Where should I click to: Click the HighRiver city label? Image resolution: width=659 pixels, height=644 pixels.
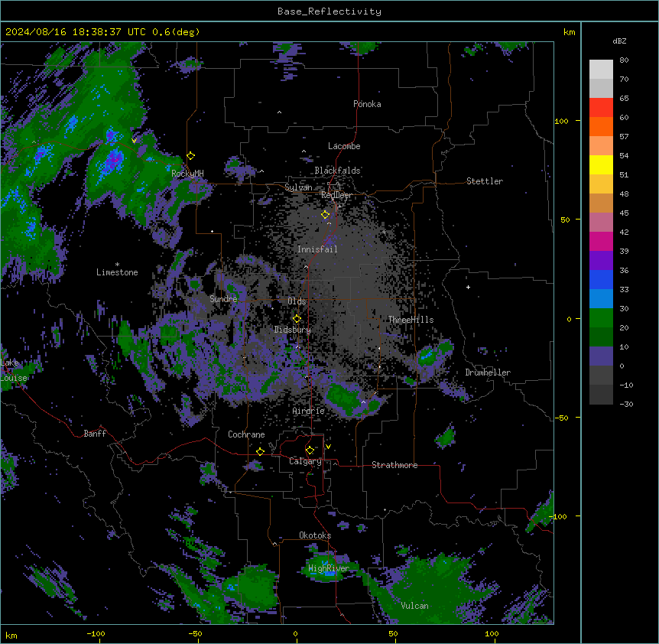(329, 568)
